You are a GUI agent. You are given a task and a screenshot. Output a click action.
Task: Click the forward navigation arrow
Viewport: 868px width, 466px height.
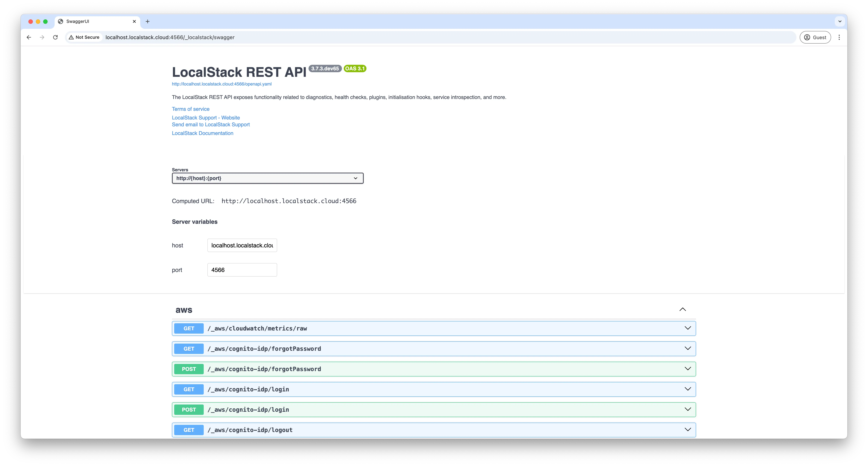42,37
